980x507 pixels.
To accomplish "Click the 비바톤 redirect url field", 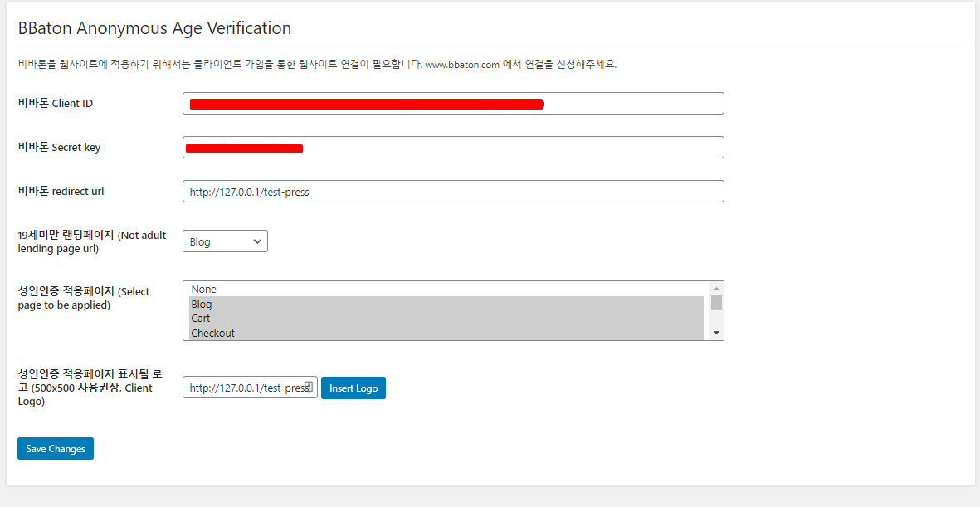I will [x=453, y=192].
